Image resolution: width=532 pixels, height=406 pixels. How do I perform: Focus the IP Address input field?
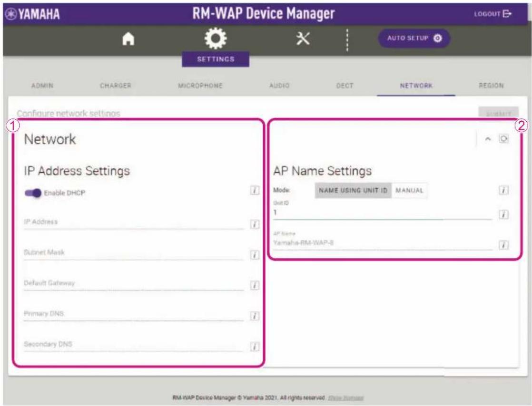click(134, 222)
